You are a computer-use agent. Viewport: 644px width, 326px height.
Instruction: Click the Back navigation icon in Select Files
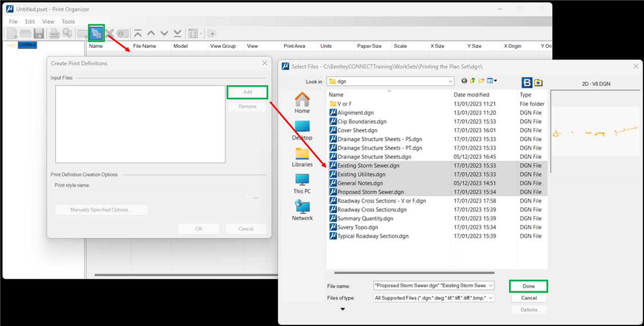[464, 80]
